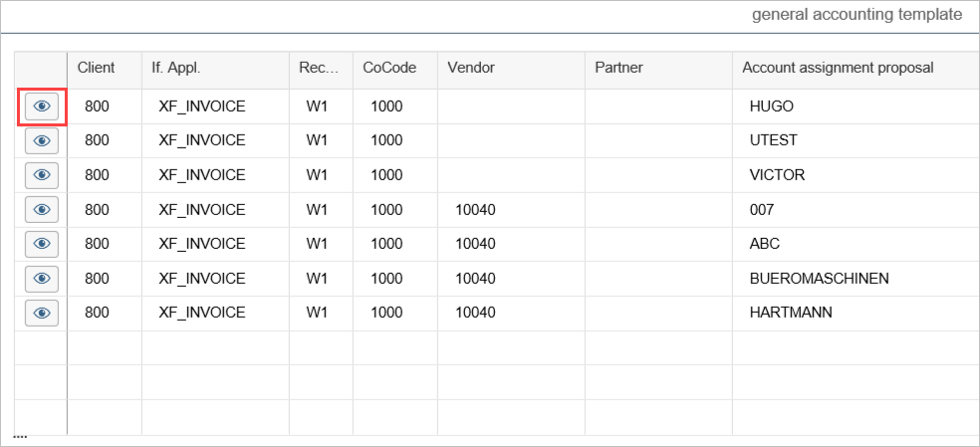The height and width of the screenshot is (447, 980).
Task: Open the view icon beside VICTOR
Action: [42, 175]
